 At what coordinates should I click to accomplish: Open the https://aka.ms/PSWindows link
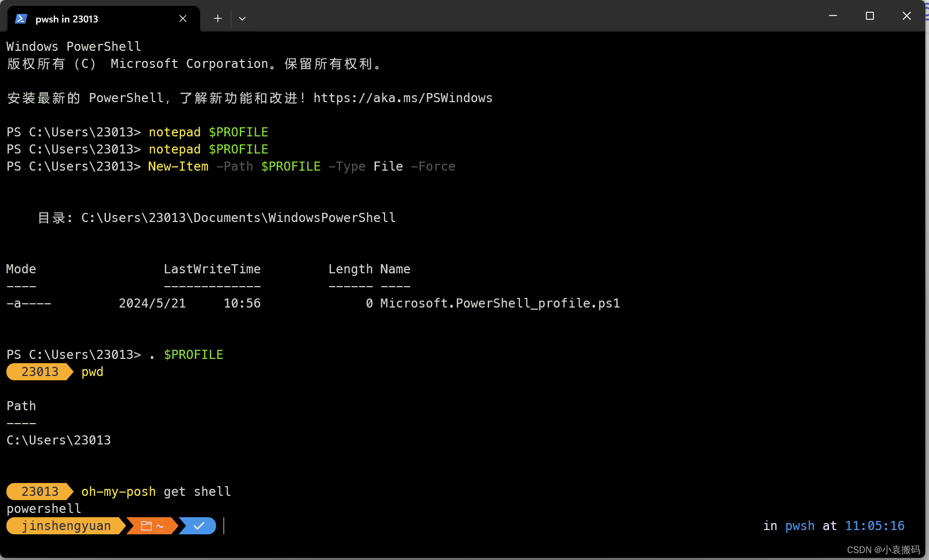pos(403,98)
